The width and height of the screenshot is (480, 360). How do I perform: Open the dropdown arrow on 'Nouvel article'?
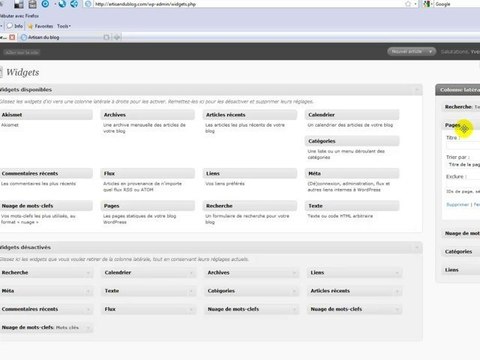click(431, 52)
